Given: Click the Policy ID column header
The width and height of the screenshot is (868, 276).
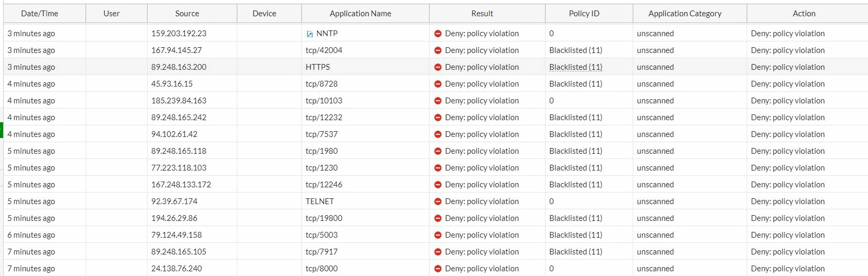Looking at the screenshot, I should tap(584, 14).
